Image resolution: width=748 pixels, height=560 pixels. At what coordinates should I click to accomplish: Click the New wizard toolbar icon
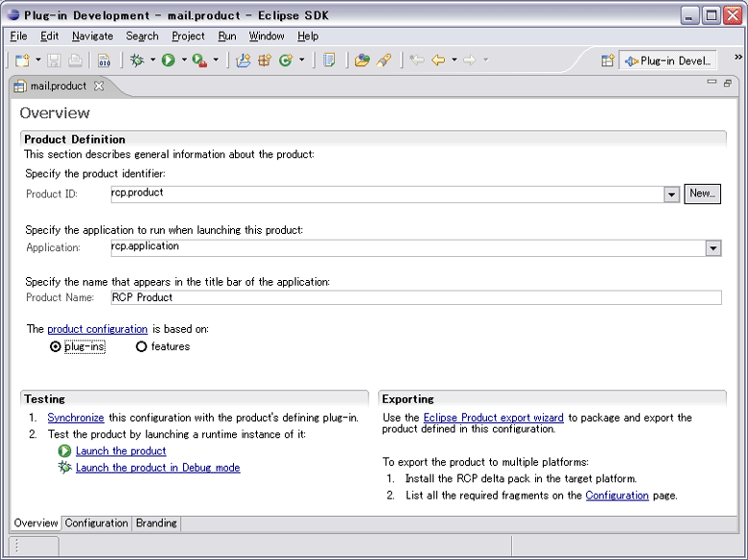[x=22, y=60]
